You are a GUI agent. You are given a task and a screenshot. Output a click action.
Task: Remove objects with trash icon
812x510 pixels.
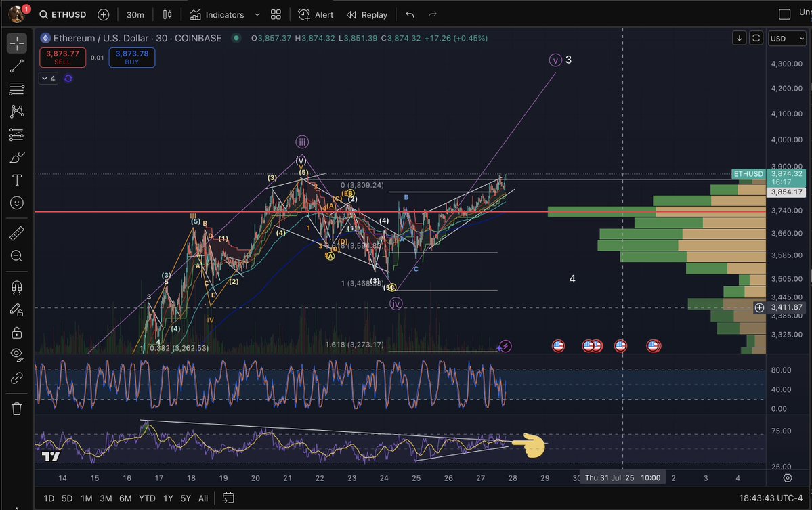click(16, 408)
